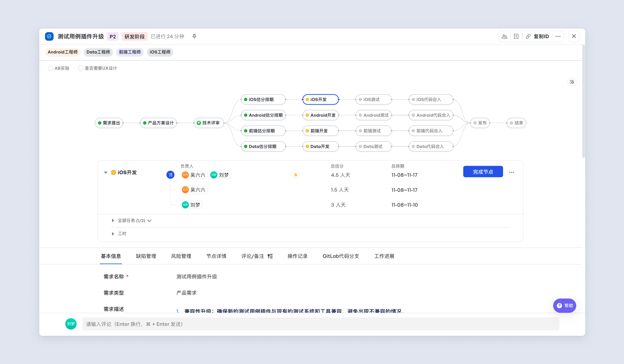Click the comment input field
This screenshot has width=624, height=364.
coord(320,324)
